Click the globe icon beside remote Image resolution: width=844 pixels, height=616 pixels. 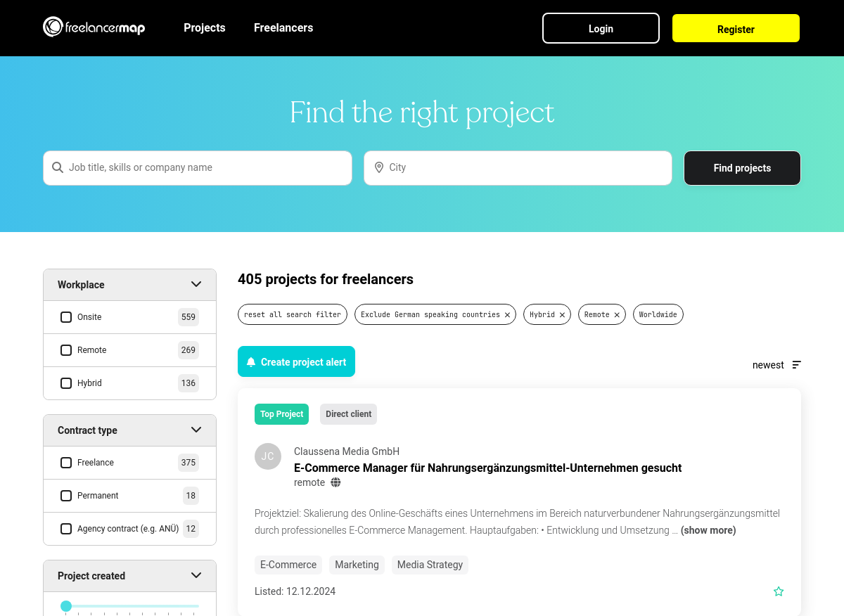pos(335,482)
